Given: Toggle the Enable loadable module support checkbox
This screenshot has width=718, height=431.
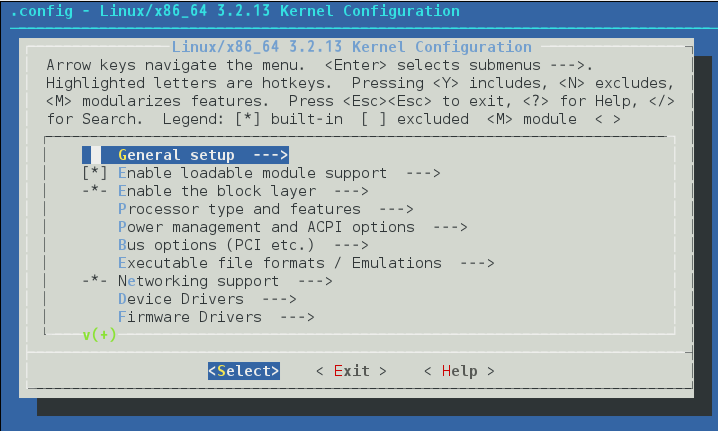Looking at the screenshot, I should point(95,173).
